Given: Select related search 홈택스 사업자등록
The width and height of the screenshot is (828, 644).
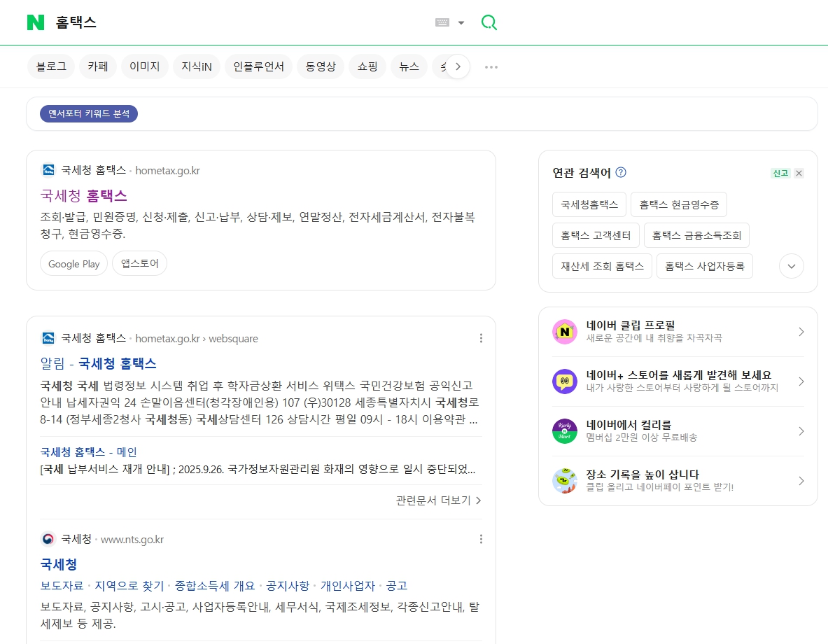Looking at the screenshot, I should (704, 266).
